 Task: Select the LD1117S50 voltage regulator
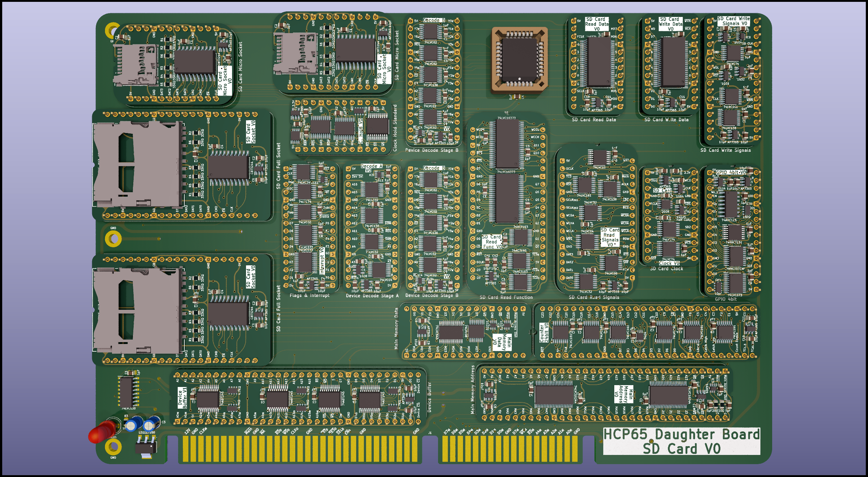point(146,448)
